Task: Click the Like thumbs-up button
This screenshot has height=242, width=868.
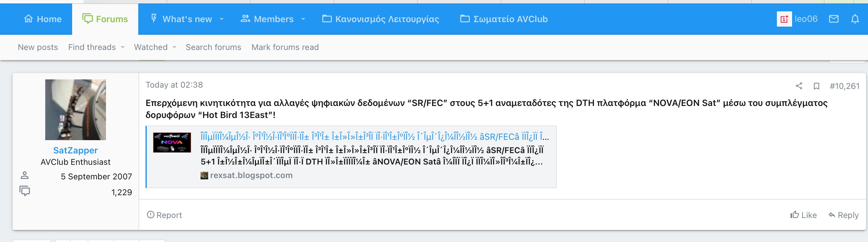Action: click(803, 215)
